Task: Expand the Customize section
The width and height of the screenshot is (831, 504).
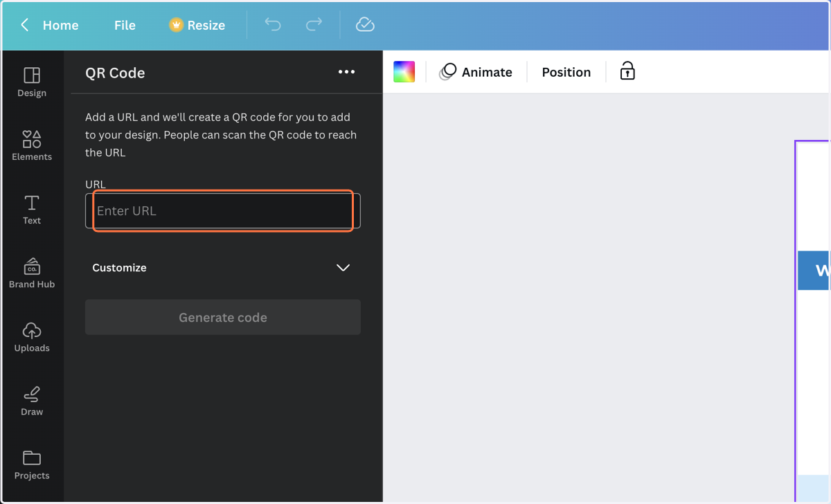Action: (222, 268)
